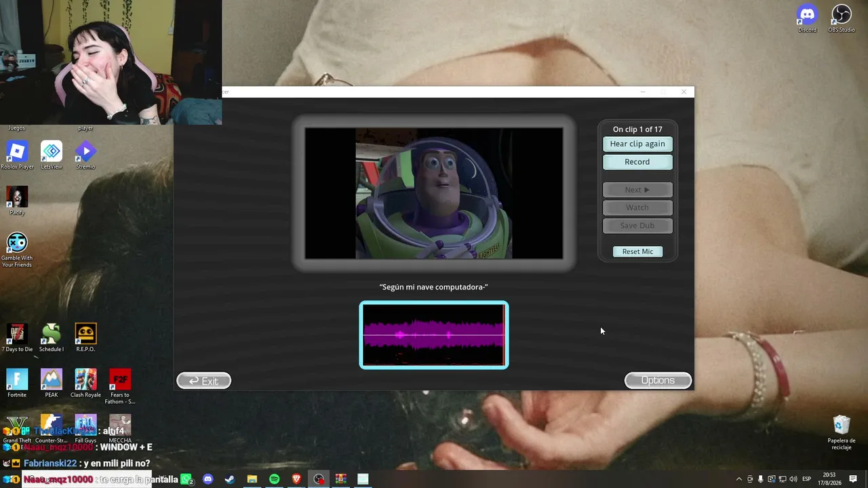Screen dimensions: 868x488
Task: Open Spotify from the taskbar
Action: (274, 479)
